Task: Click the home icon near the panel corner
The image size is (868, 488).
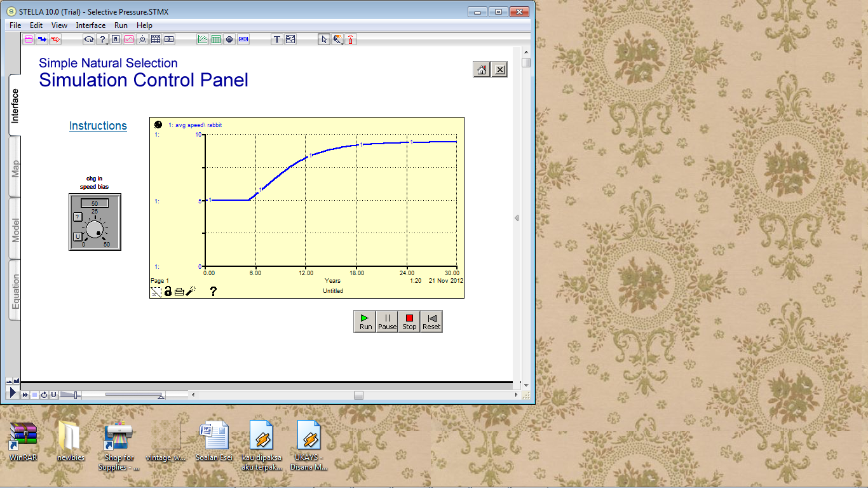Action: (481, 69)
